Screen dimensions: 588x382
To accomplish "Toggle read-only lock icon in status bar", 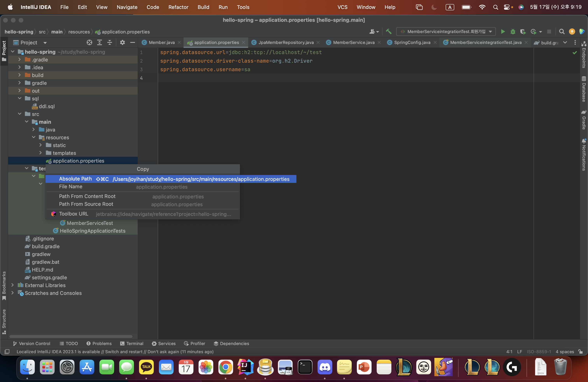I will pos(581,352).
